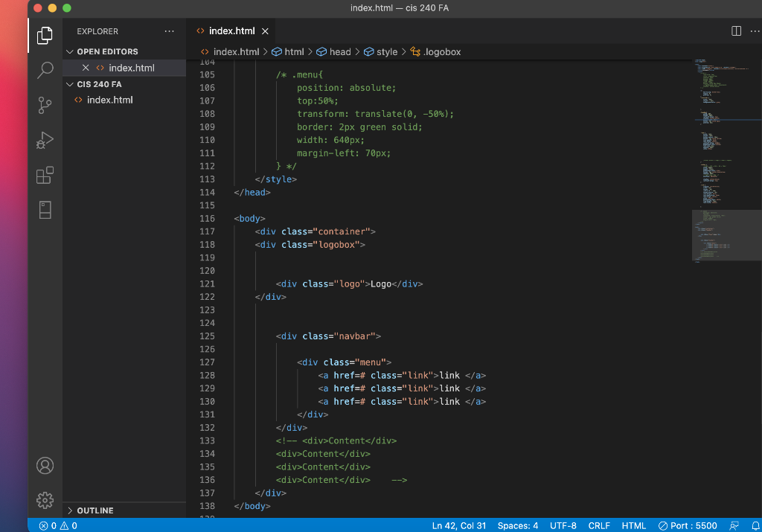
Task: Open the Search view in activity bar
Action: [45, 70]
